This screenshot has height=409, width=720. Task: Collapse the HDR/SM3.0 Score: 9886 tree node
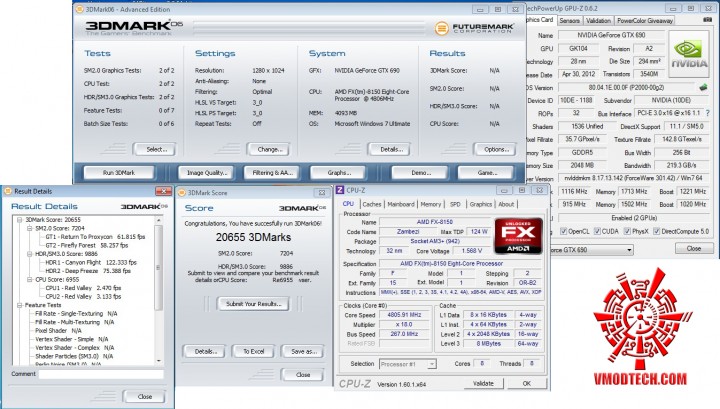(x=30, y=254)
